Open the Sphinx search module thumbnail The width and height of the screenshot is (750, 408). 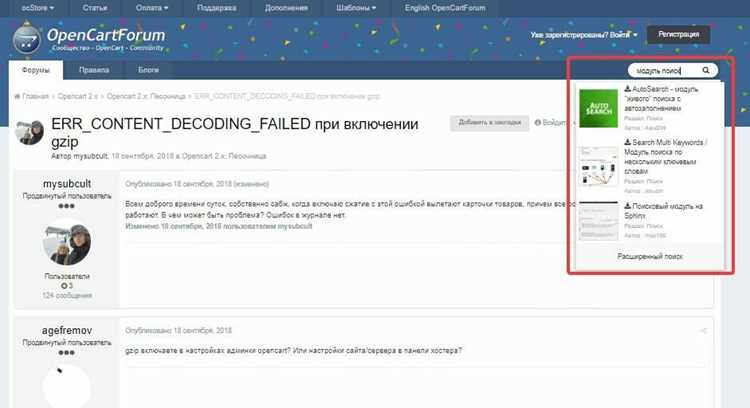pos(598,221)
